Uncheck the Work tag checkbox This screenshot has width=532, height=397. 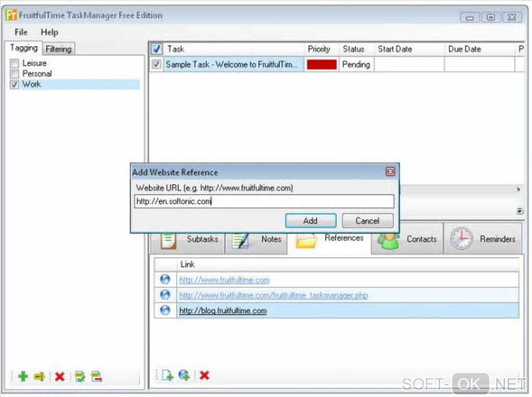pos(15,84)
